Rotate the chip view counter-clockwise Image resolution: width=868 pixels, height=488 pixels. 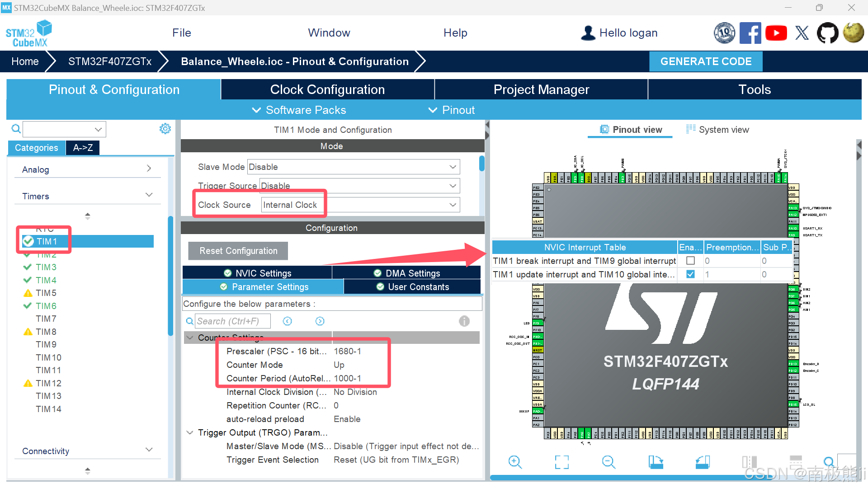[x=703, y=462]
